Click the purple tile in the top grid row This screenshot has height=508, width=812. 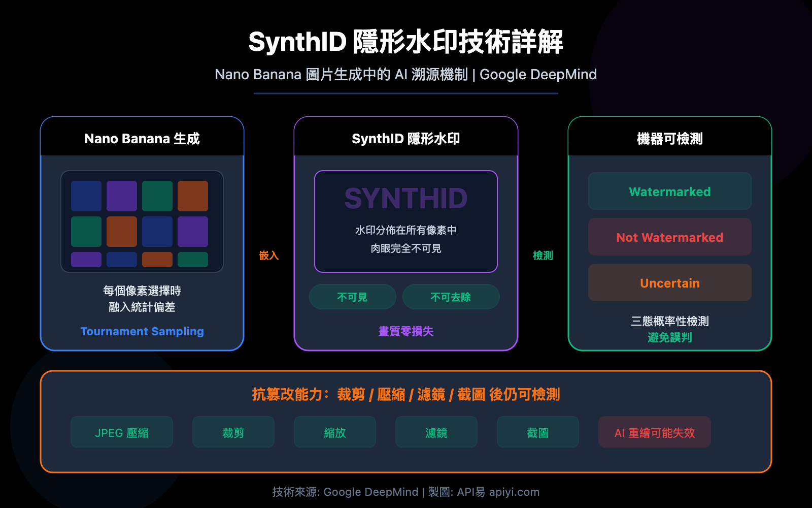pos(122,196)
